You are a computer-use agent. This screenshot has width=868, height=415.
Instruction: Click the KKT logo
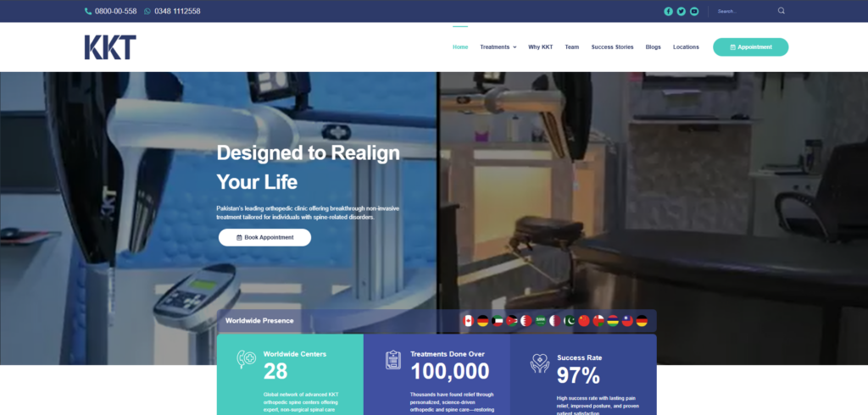click(110, 47)
